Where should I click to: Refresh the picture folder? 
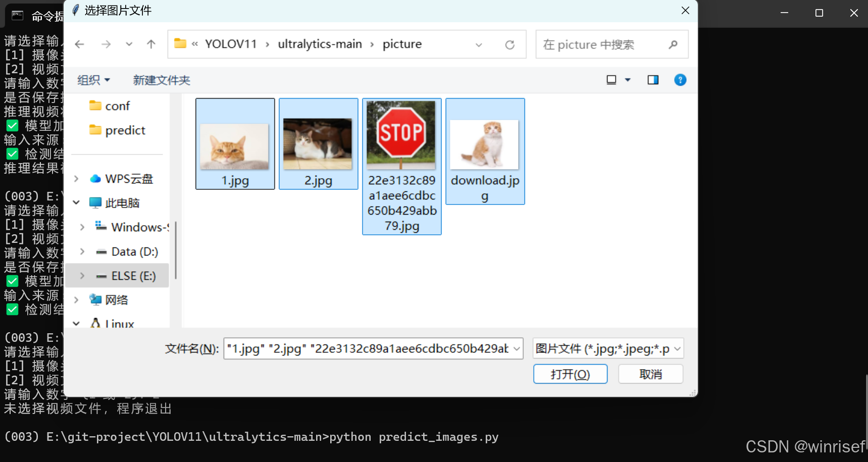coord(510,45)
